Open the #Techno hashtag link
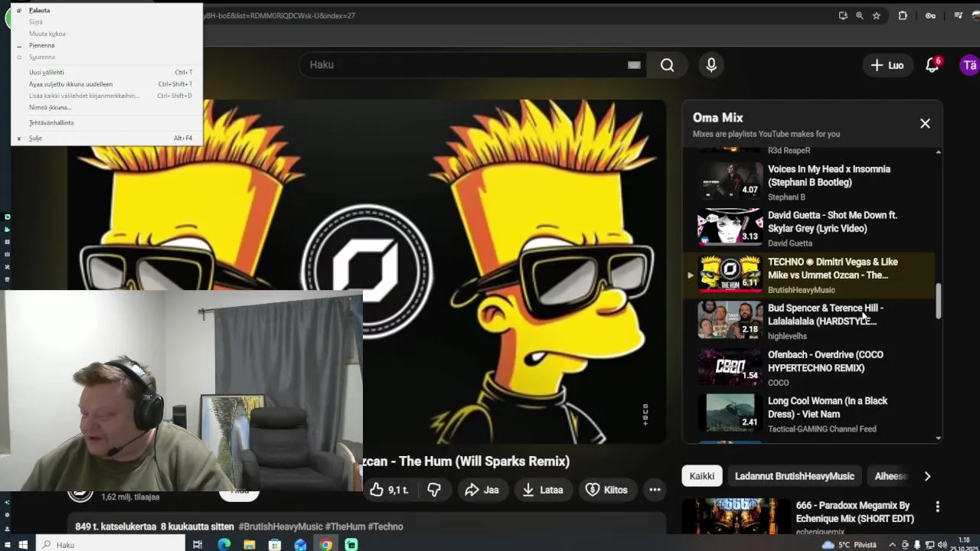This screenshot has width=980, height=551. tap(385, 527)
